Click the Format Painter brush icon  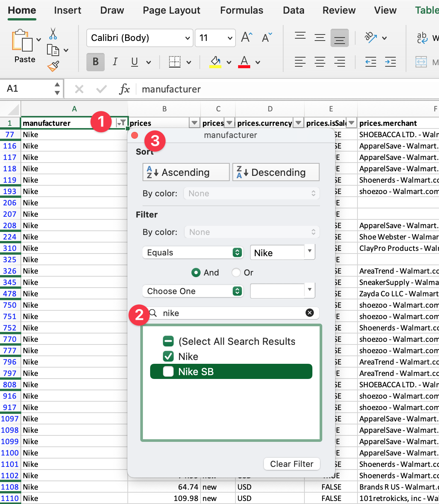pyautogui.click(x=53, y=66)
